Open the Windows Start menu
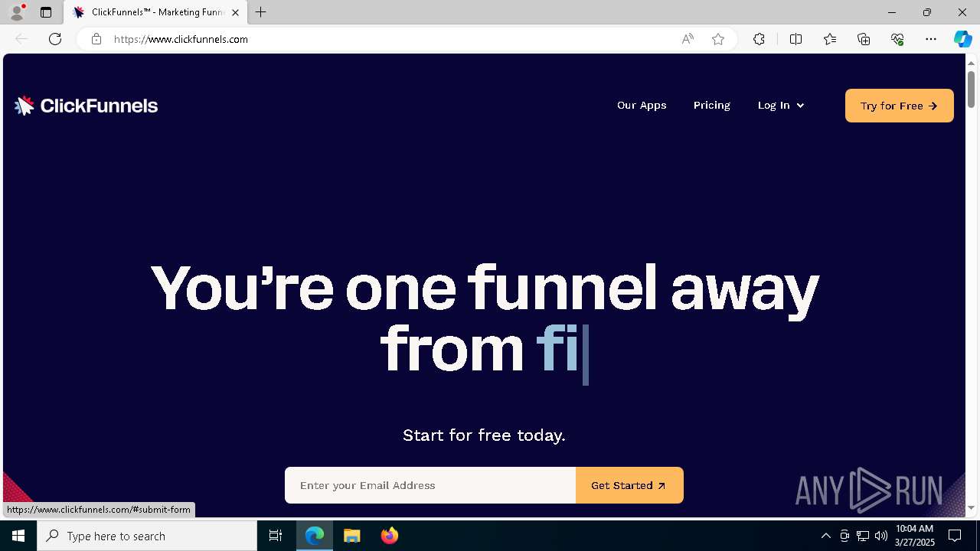The width and height of the screenshot is (980, 551). 18,536
